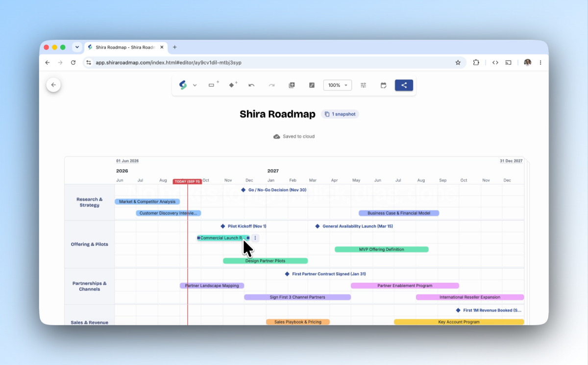Bookmark this page with the star icon

pos(458,62)
